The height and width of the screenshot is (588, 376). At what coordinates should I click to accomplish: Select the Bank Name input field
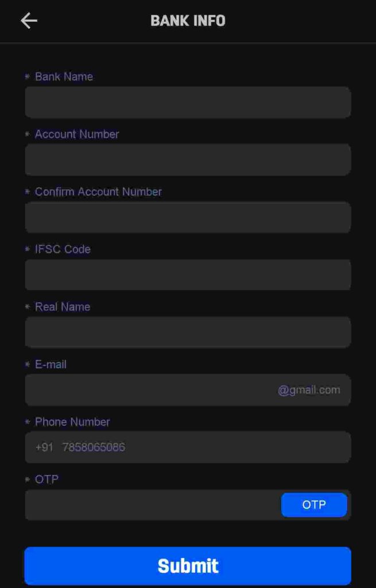coord(188,102)
